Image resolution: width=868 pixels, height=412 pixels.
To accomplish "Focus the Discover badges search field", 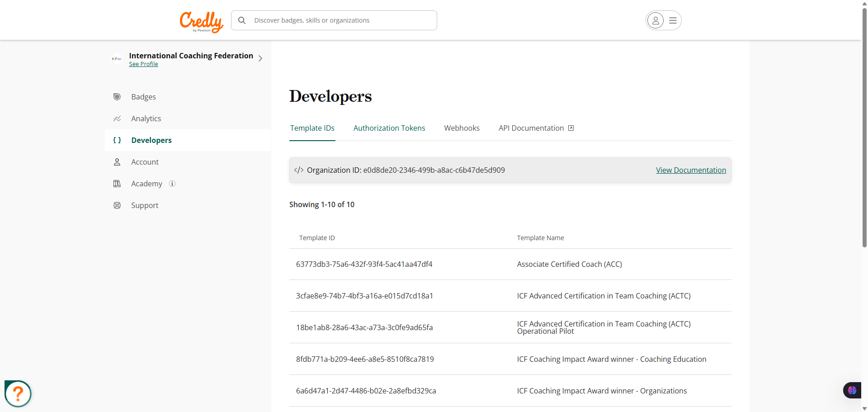I will pyautogui.click(x=334, y=20).
